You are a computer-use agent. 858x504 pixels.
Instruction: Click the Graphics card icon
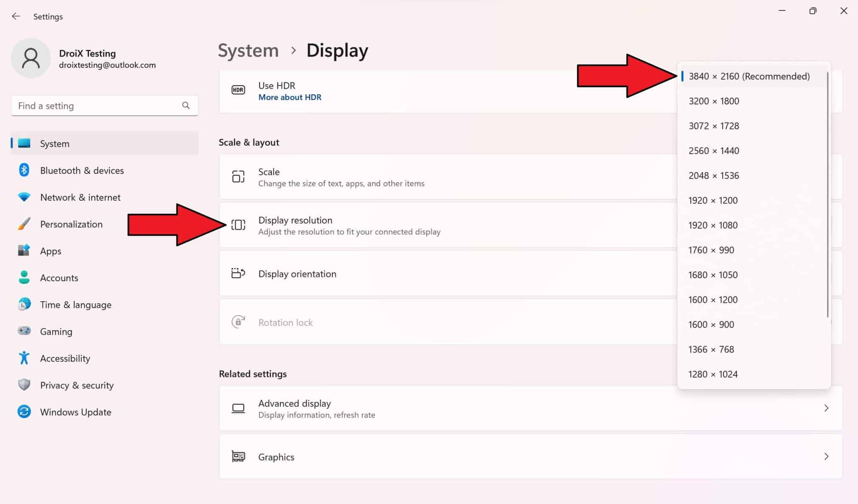tap(238, 457)
